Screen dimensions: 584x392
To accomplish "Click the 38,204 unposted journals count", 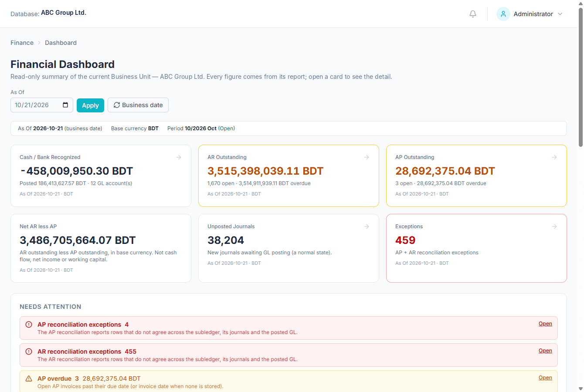I will click(226, 240).
